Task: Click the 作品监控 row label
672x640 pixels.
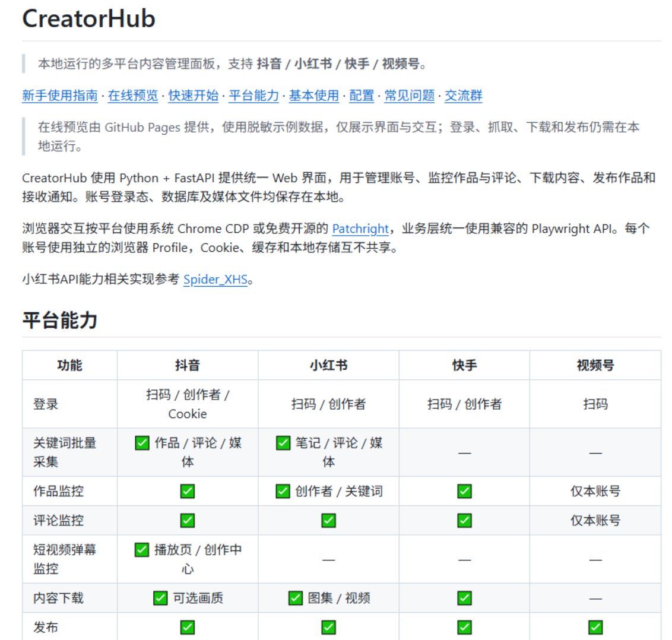Action: pos(58,491)
